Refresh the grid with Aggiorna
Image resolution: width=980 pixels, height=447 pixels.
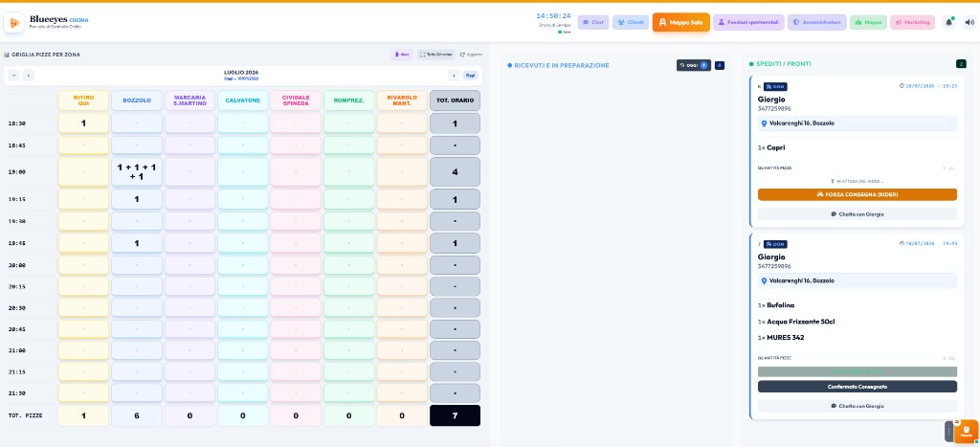tap(471, 55)
